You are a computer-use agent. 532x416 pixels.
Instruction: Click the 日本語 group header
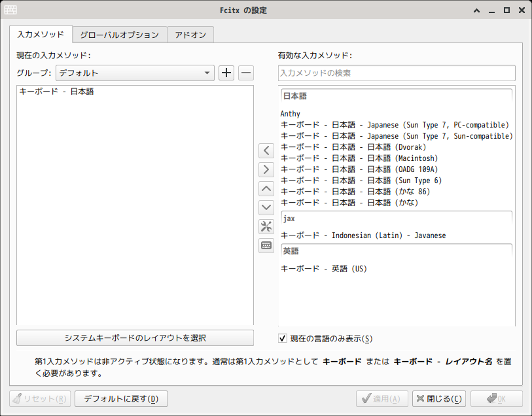[397, 96]
